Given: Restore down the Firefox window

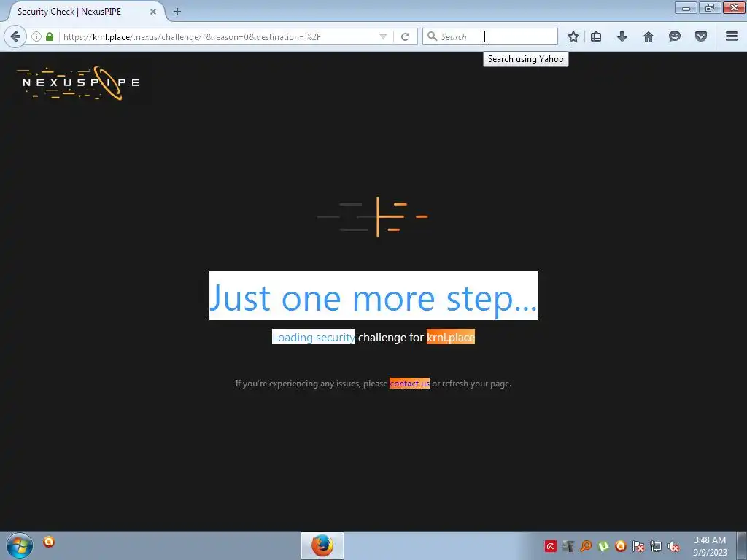Looking at the screenshot, I should tap(710, 7).
